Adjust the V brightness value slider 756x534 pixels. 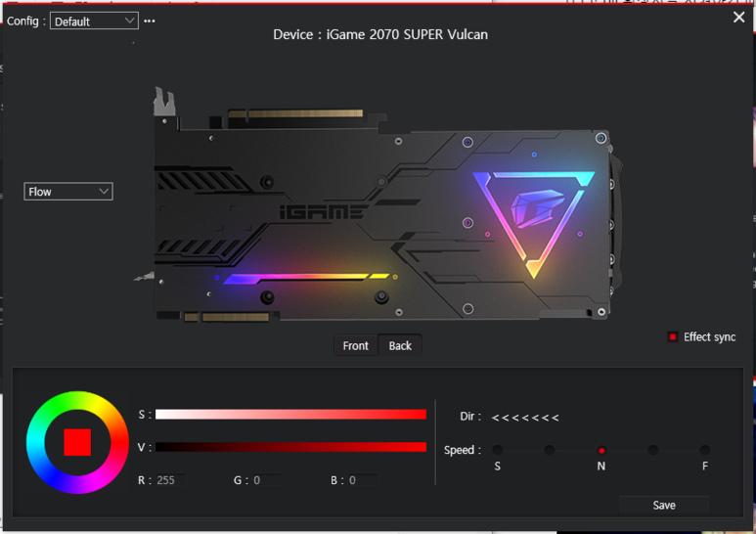tap(290, 447)
